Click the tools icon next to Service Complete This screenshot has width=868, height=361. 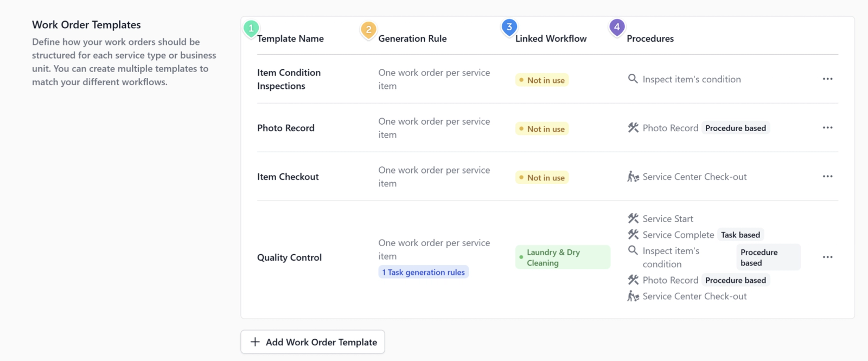(x=633, y=235)
